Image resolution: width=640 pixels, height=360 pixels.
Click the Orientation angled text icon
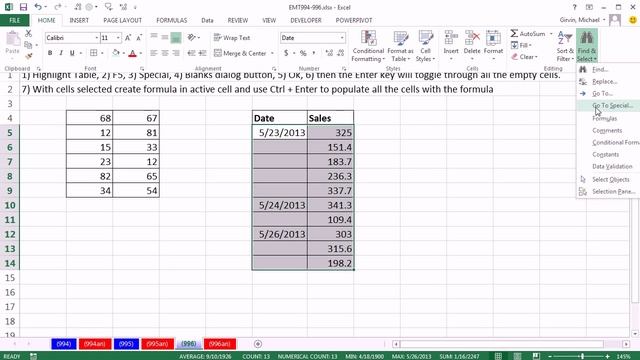click(x=191, y=38)
